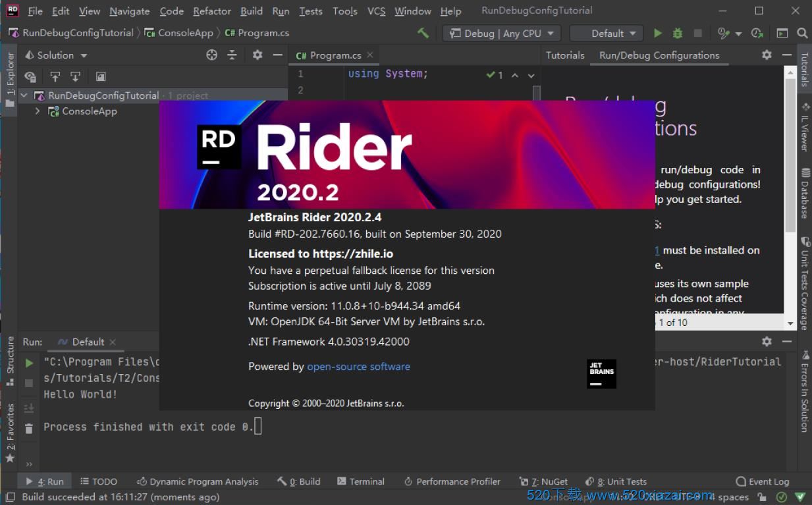Click the upward arrow icon in Solution toolbar
Image resolution: width=812 pixels, height=505 pixels.
point(55,76)
